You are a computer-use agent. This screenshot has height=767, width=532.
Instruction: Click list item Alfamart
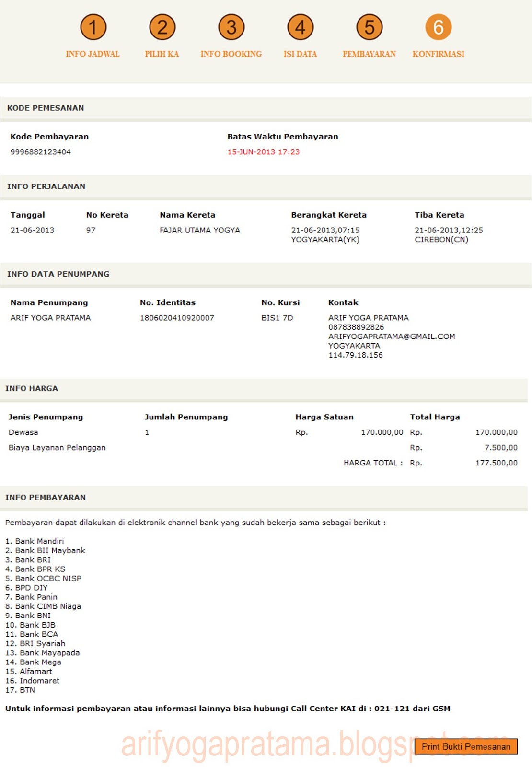35,672
